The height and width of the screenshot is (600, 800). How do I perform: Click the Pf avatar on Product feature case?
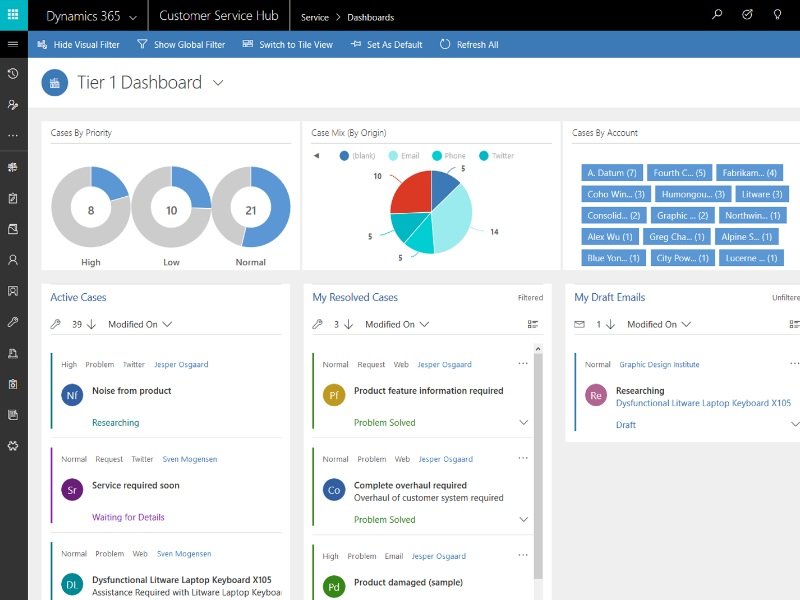click(334, 395)
